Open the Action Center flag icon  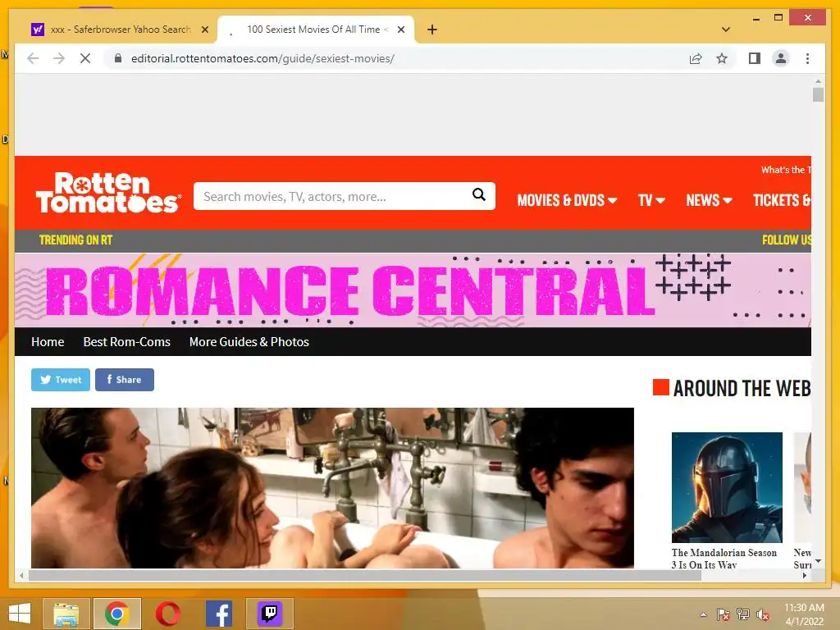pos(724,614)
